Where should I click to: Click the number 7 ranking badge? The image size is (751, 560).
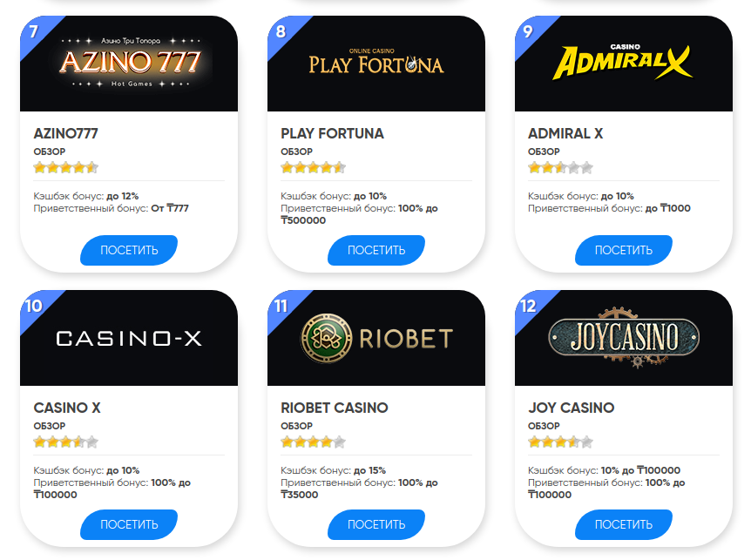pyautogui.click(x=34, y=31)
